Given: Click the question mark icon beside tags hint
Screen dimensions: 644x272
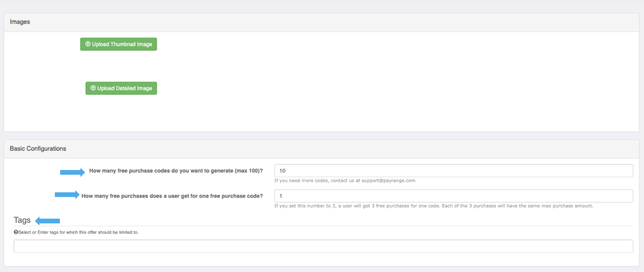Looking at the screenshot, I should coord(16,232).
